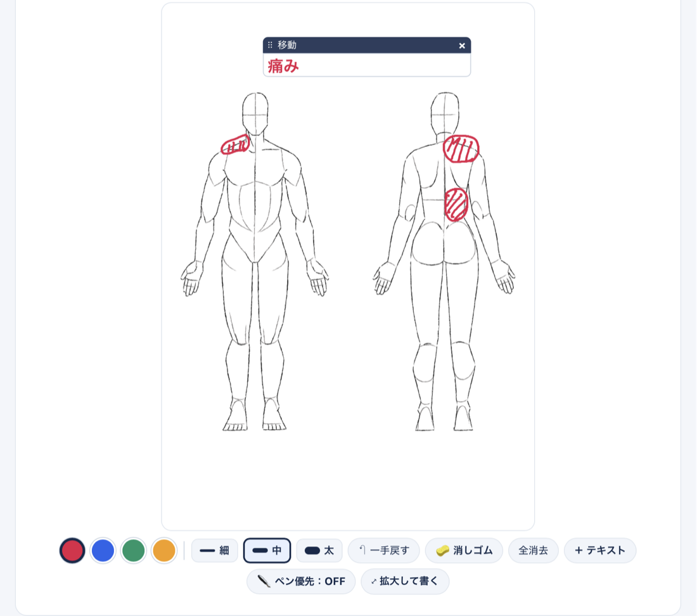
Task: Select the blue pen color
Action: [103, 550]
